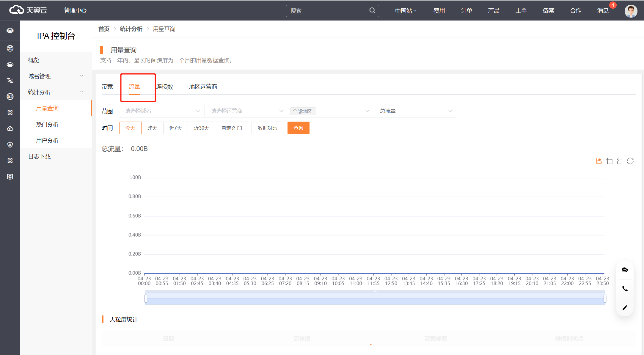Image resolution: width=644 pixels, height=355 pixels.
Task: Click the pencil feedback icon
Action: [x=625, y=308]
